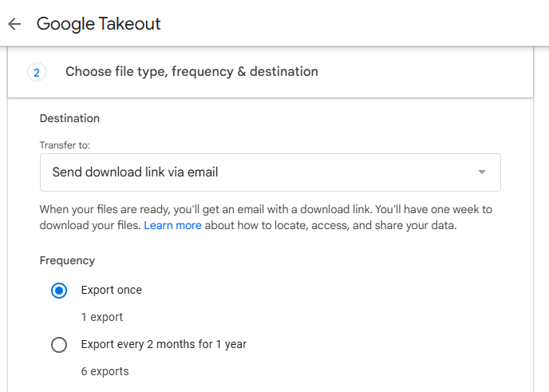Click the Frequency section heading
Screen dimensions: 549x392
(x=67, y=260)
